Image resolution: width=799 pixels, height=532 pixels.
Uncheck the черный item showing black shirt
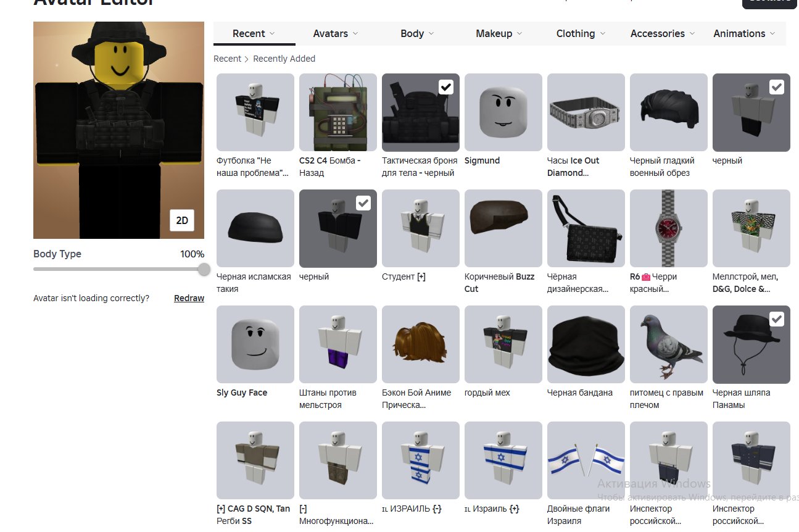(363, 203)
